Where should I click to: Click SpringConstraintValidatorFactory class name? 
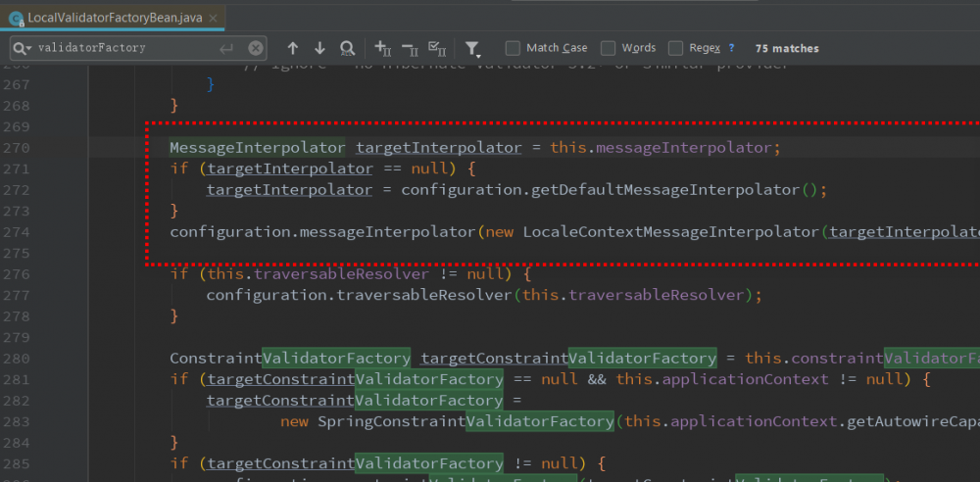465,421
